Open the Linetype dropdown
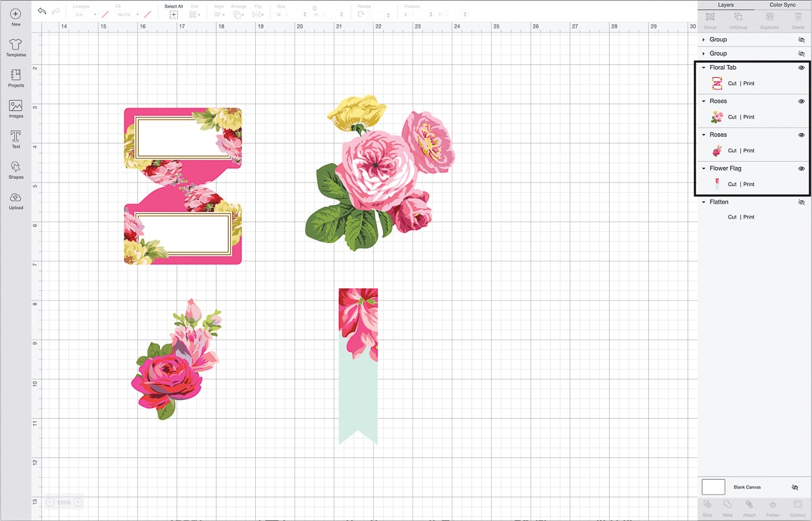This screenshot has height=521, width=812. 87,14
